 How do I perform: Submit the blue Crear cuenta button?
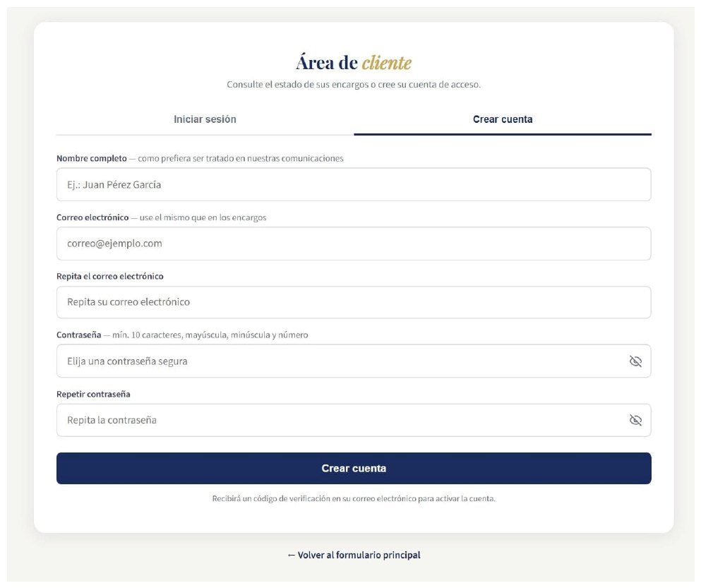coord(354,468)
